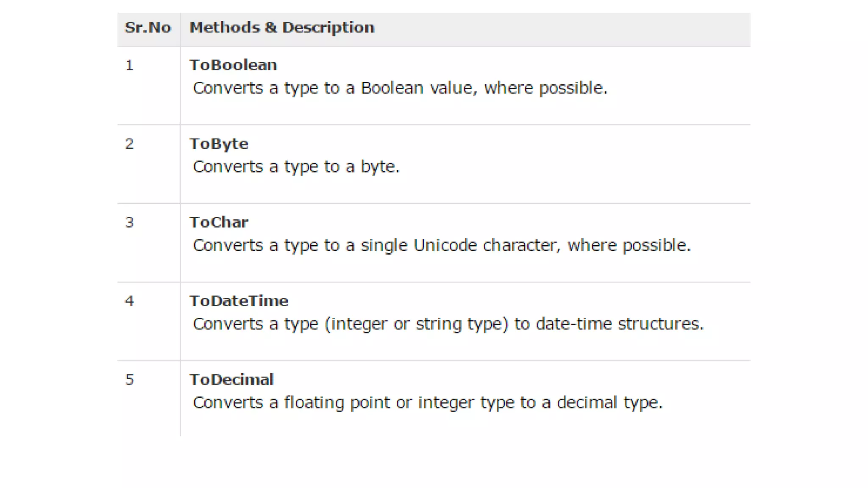Click the ToDateTime date-time structures description
This screenshot has width=868, height=488.
tap(448, 324)
